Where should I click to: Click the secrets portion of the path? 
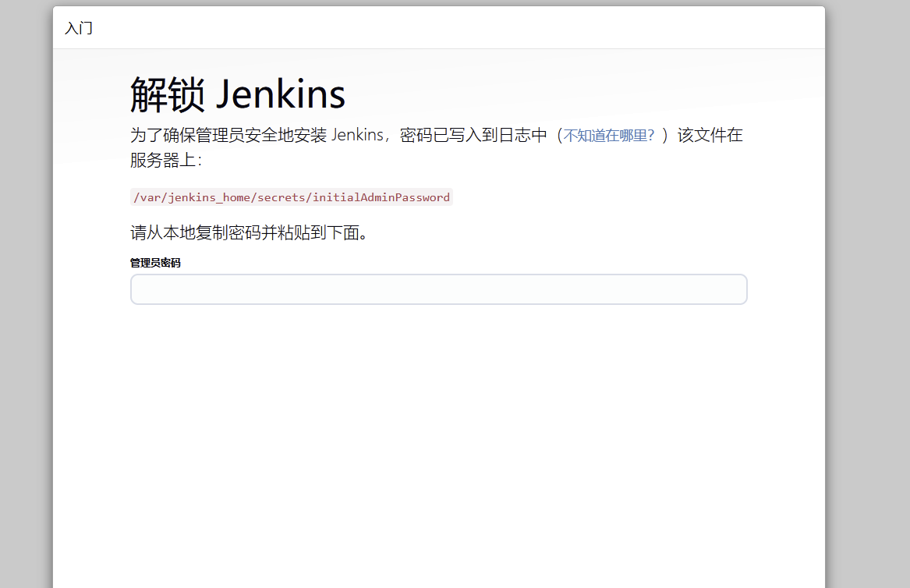tap(281, 197)
